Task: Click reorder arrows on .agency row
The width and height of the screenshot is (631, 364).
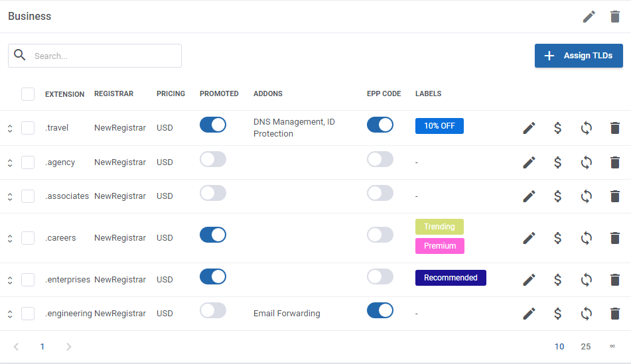Action: (x=10, y=163)
